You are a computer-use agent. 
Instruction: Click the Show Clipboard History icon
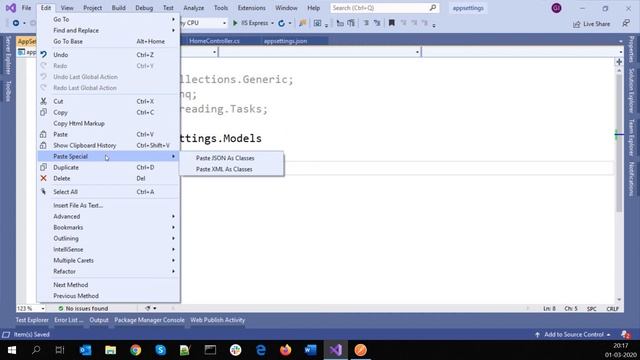[44, 145]
